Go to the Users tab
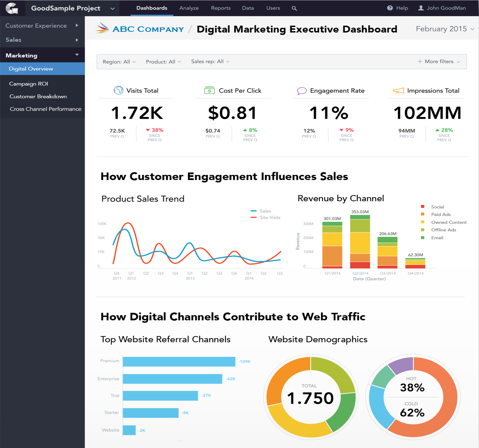 273,8
